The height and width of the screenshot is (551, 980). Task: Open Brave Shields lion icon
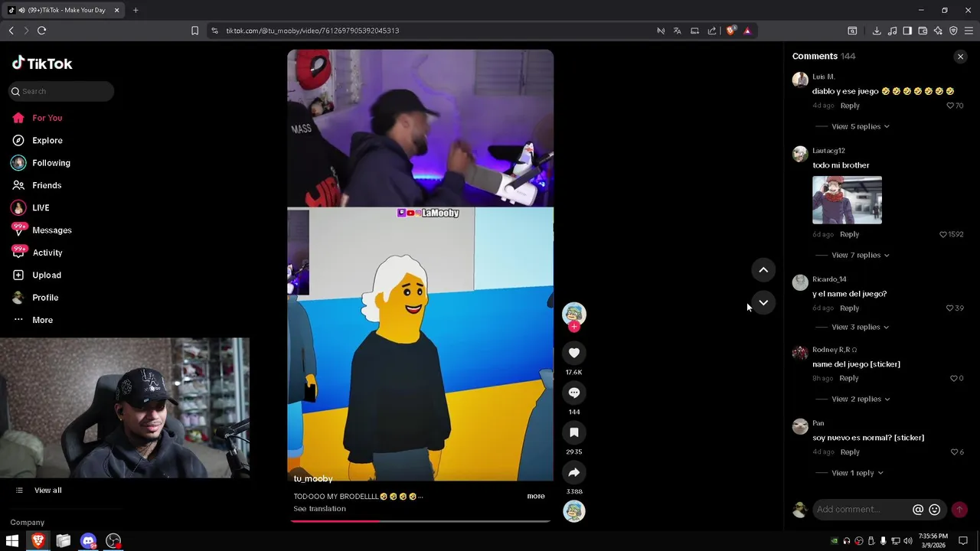tap(730, 31)
